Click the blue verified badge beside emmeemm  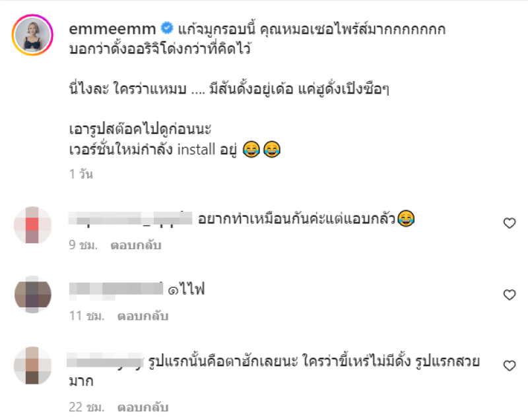click(167, 28)
